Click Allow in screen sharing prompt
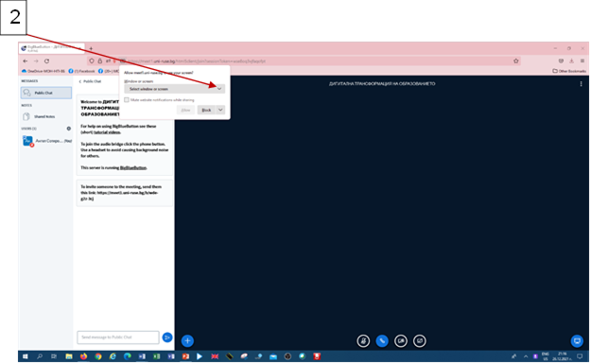 click(185, 110)
